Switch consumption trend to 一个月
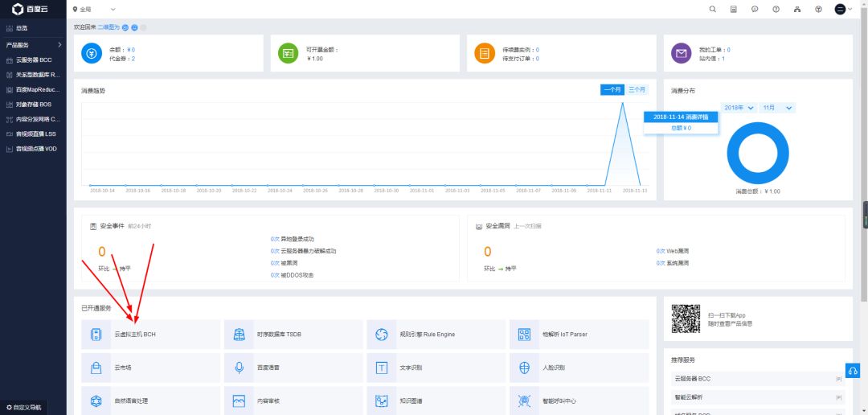Viewport: 868px width, 415px height. coord(612,90)
